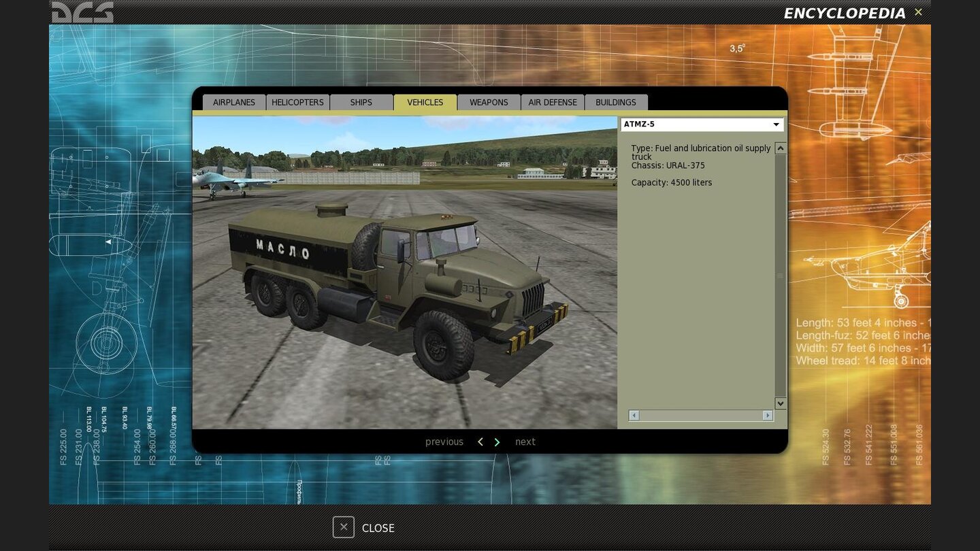This screenshot has width=980, height=551.
Task: Click the VEHICLES tab
Action: click(x=425, y=102)
